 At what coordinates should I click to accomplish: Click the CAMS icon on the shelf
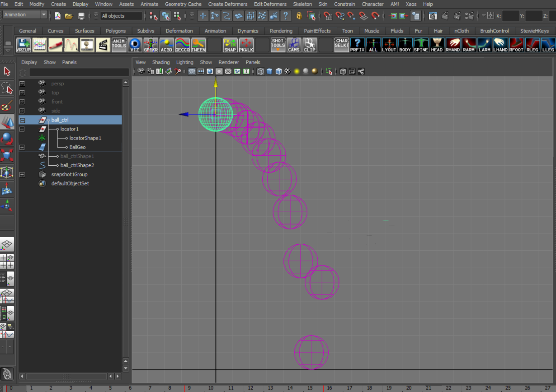click(x=294, y=45)
